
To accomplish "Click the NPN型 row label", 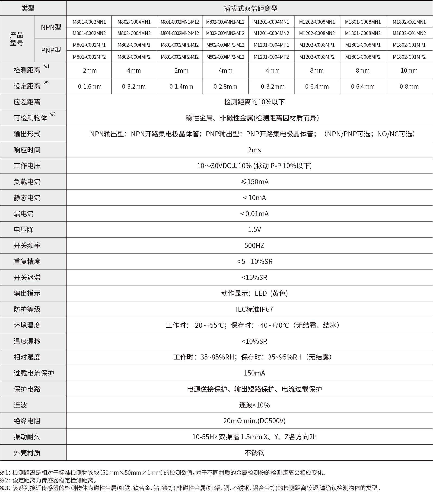I will 51,27.
